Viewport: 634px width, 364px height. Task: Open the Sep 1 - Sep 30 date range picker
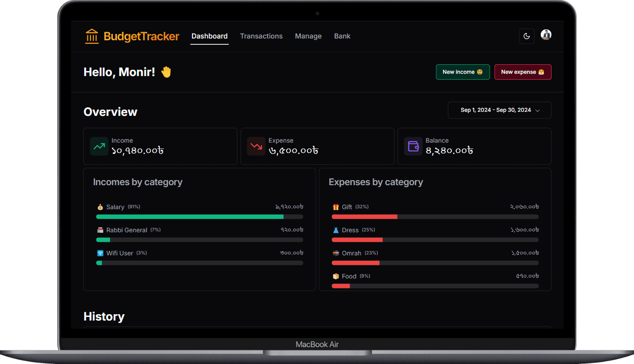tap(500, 110)
